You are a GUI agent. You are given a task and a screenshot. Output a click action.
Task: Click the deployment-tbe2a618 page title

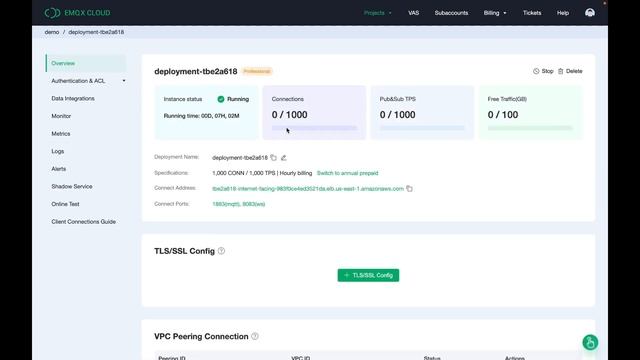pos(196,71)
